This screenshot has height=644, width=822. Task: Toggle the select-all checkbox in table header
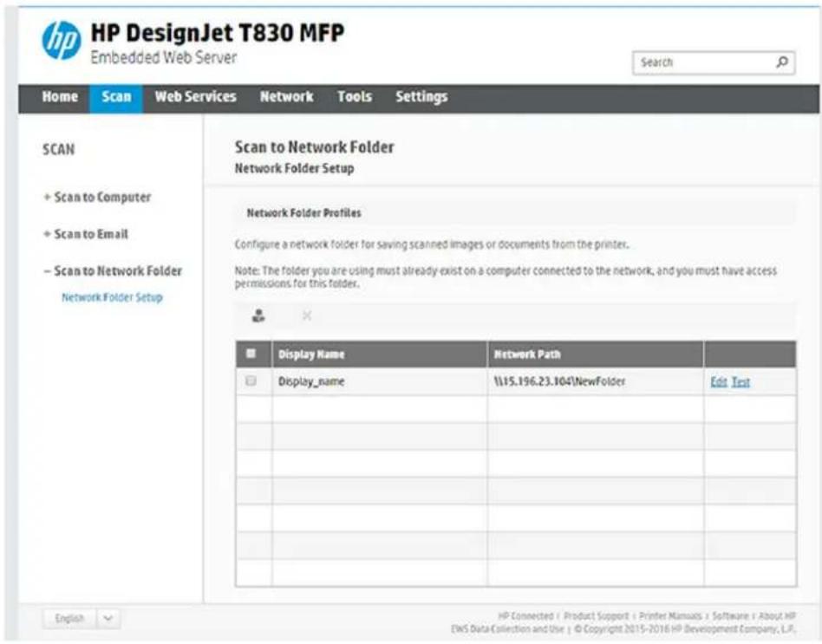[251, 354]
